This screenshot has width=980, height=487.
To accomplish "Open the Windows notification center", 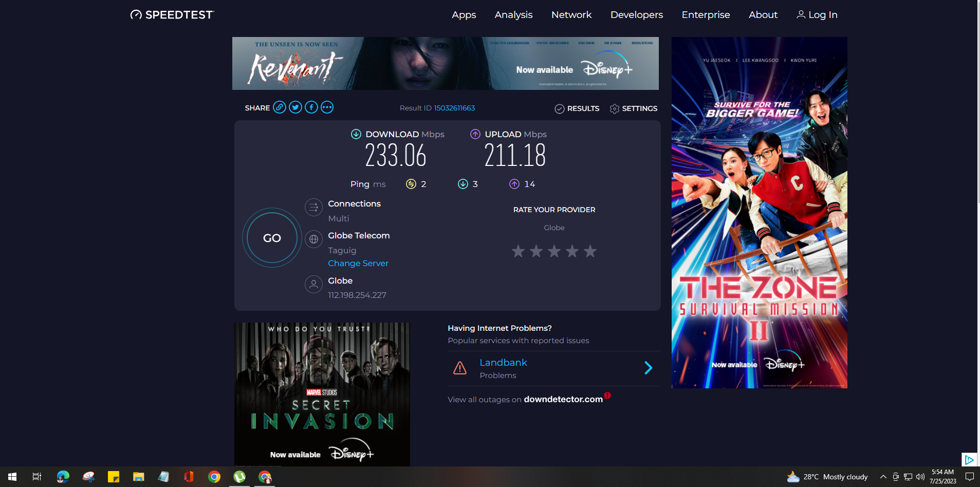I will click(970, 477).
